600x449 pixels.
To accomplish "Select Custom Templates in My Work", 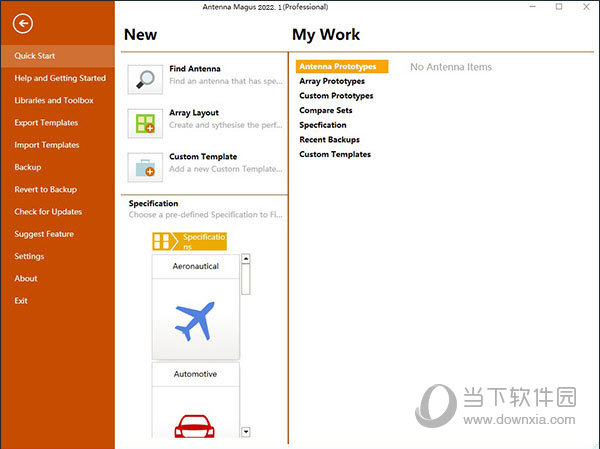I will [x=335, y=154].
